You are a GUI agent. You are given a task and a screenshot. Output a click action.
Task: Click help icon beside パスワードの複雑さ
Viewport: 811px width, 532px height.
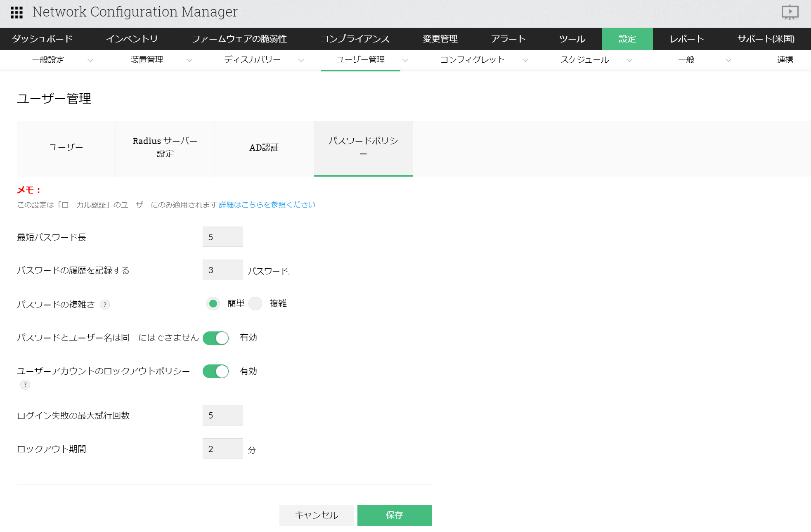click(x=105, y=305)
